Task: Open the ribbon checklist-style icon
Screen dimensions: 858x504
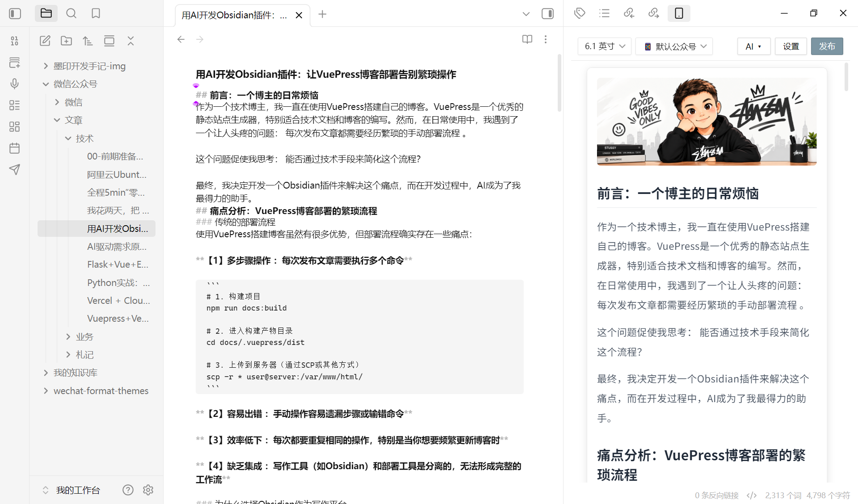Action: 14,105
